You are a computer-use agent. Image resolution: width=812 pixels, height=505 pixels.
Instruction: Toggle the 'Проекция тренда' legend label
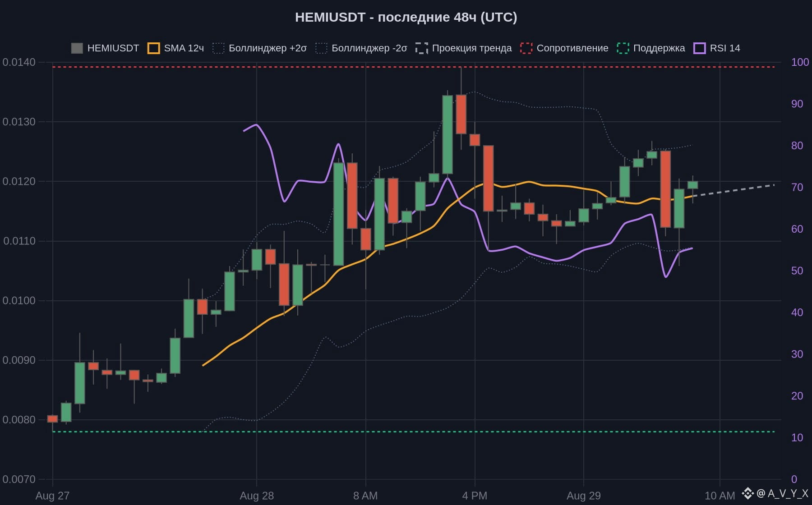point(472,48)
